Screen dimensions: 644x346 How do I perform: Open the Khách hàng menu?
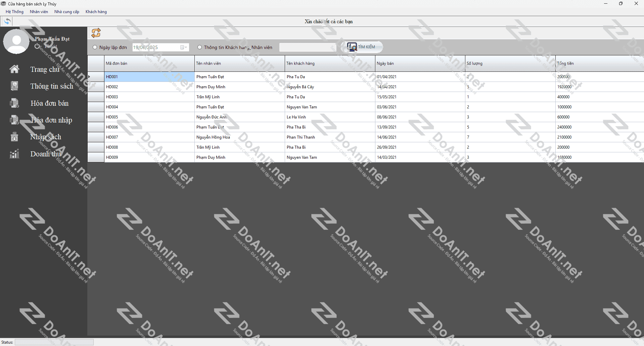pos(96,12)
